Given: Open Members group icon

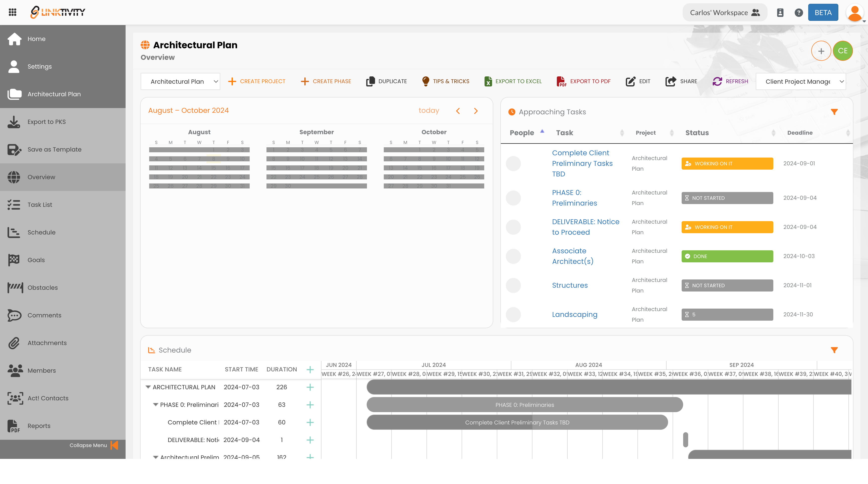Looking at the screenshot, I should pyautogui.click(x=15, y=370).
